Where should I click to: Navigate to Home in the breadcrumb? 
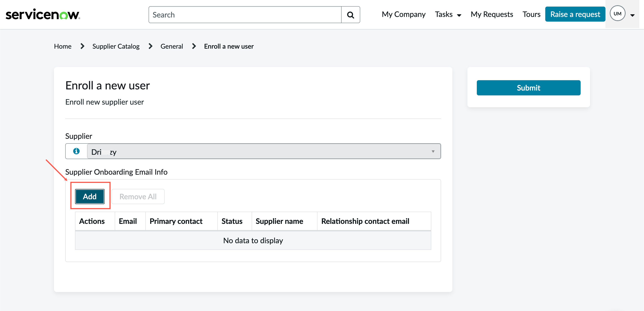pos(62,46)
